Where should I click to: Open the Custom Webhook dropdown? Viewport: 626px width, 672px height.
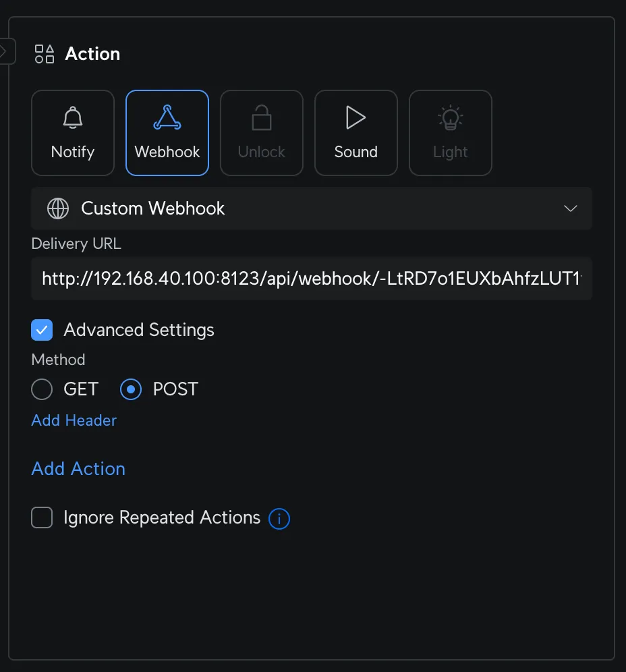pos(312,208)
